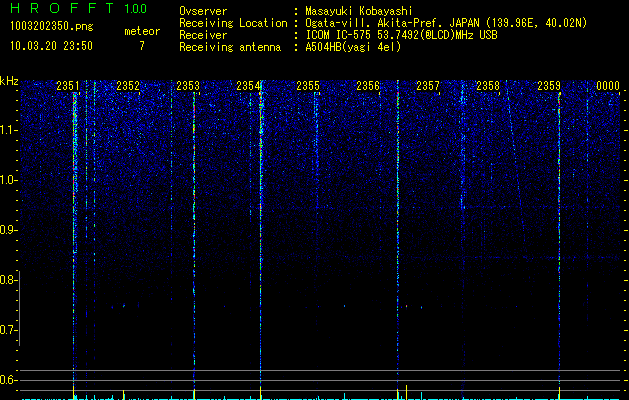The height and width of the screenshot is (400, 629).
Task: Click the 0.6 kHz axis label
Action: coord(8,380)
